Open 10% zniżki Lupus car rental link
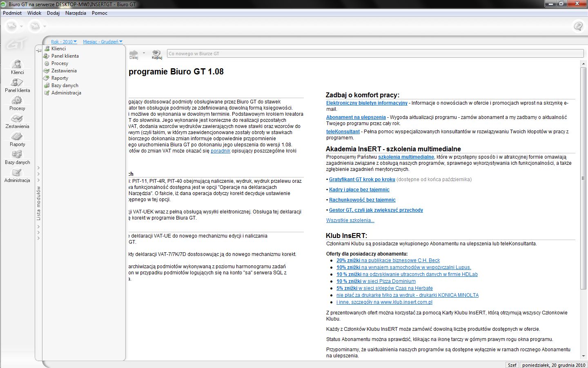Image resolution: width=588 pixels, height=368 pixels. pos(403,267)
